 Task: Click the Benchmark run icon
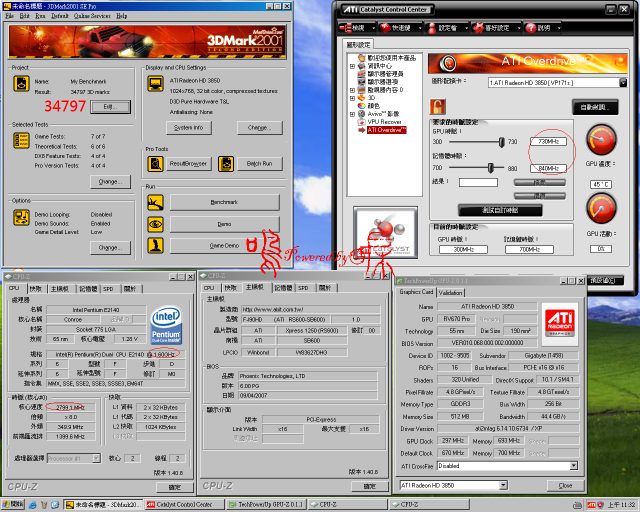(155, 203)
